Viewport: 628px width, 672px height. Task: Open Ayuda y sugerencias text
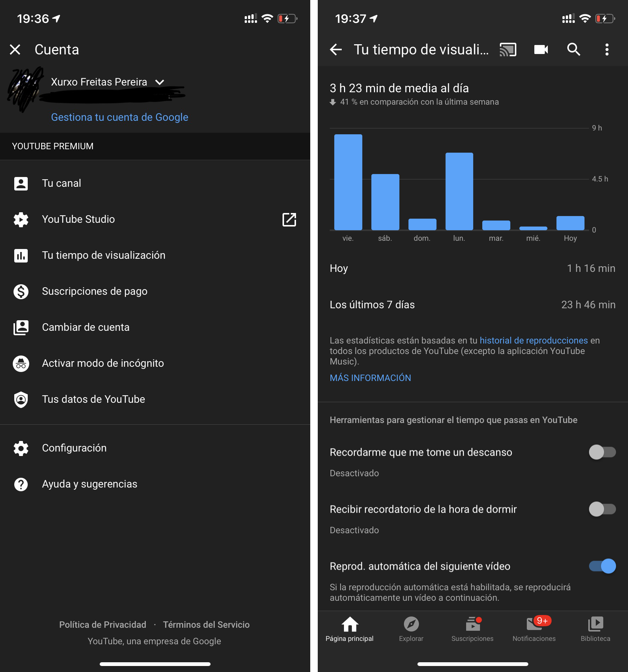point(90,484)
